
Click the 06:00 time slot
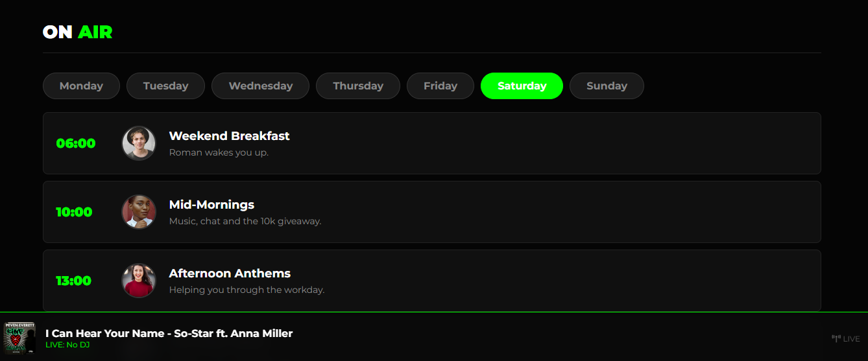tap(76, 143)
